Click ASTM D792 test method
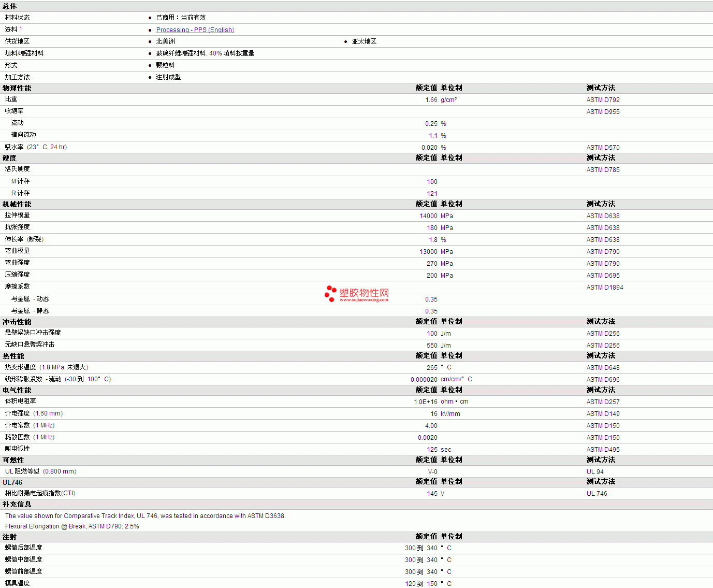 (603, 100)
